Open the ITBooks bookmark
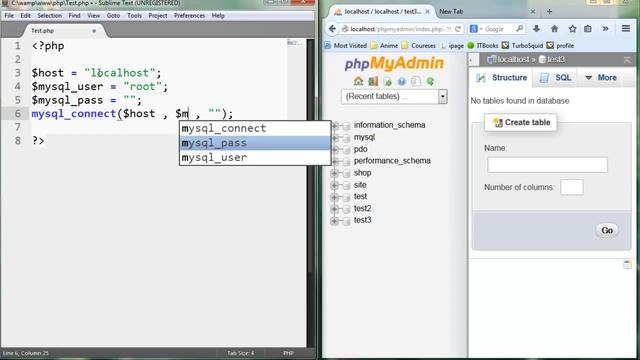 [483, 46]
